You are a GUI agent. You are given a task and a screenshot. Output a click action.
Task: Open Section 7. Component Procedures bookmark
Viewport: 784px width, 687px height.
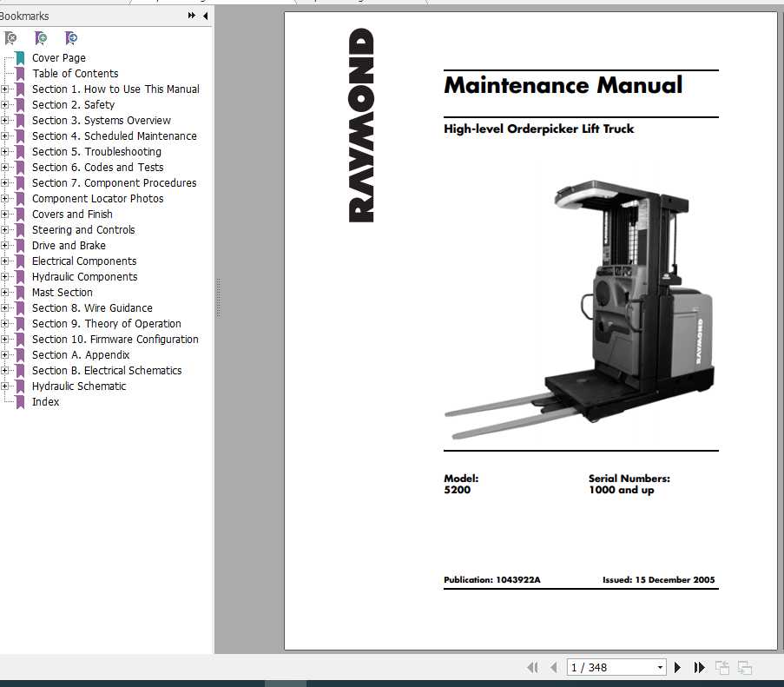click(114, 183)
